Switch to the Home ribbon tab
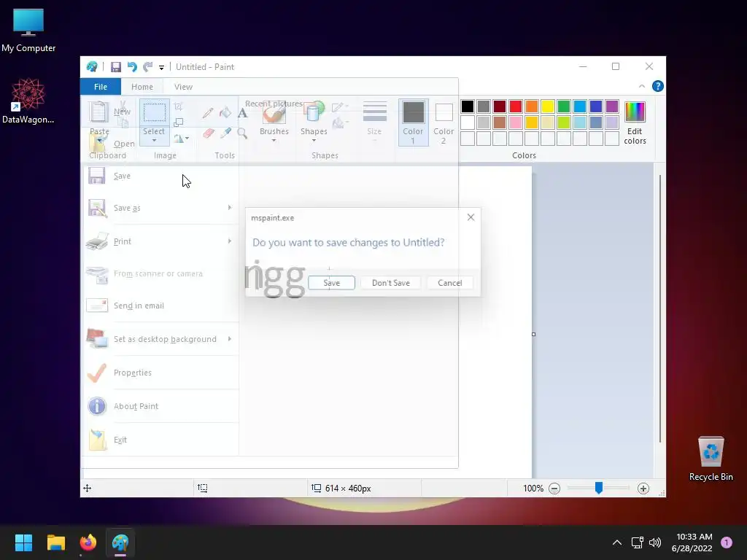 (x=142, y=87)
